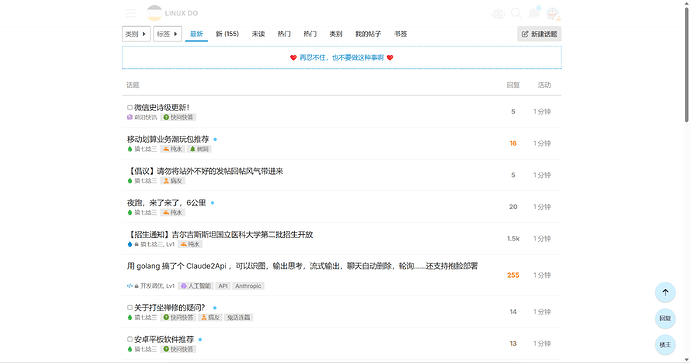Click reply count 14 on 关于打坐禅修 row
The image size is (690, 363).
point(513,312)
